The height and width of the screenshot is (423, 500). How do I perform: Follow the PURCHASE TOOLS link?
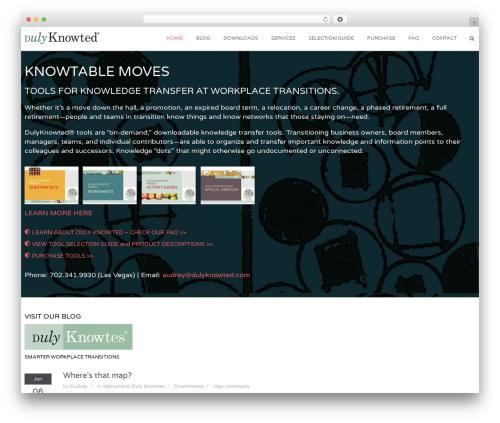[62, 256]
